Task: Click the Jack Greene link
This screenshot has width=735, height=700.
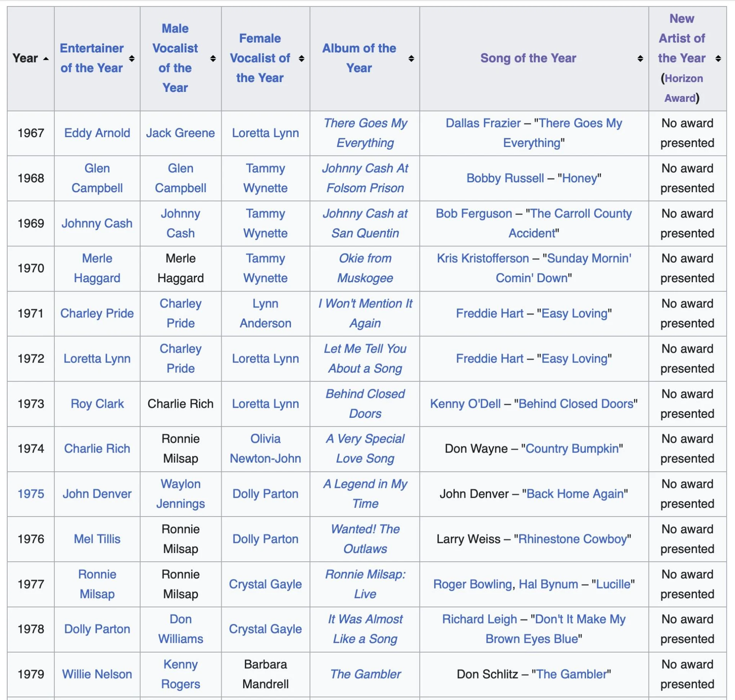Action: tap(180, 133)
